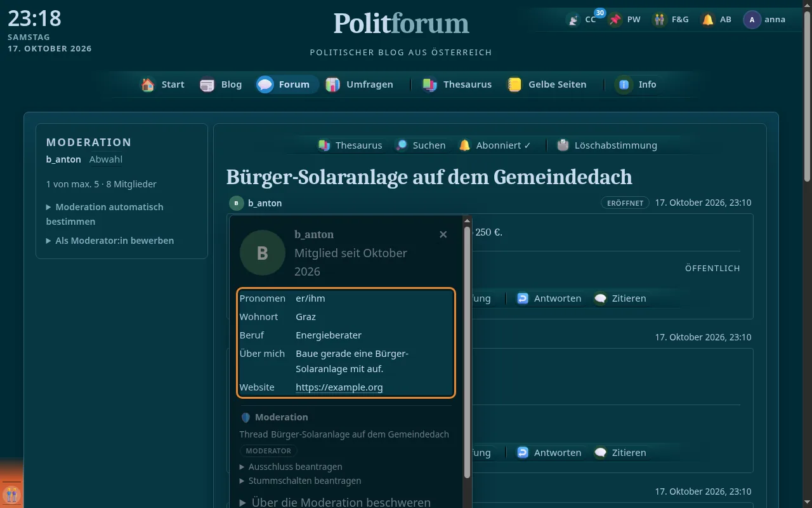Open the Umfragen polls page
812x508 pixels.
[x=359, y=84]
